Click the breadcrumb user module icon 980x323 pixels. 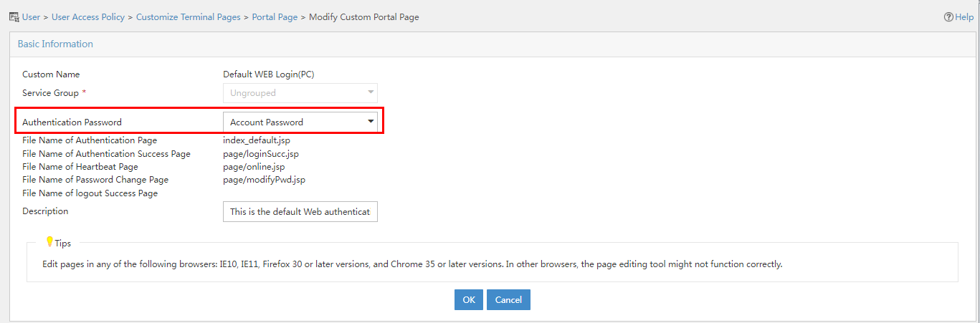14,16
